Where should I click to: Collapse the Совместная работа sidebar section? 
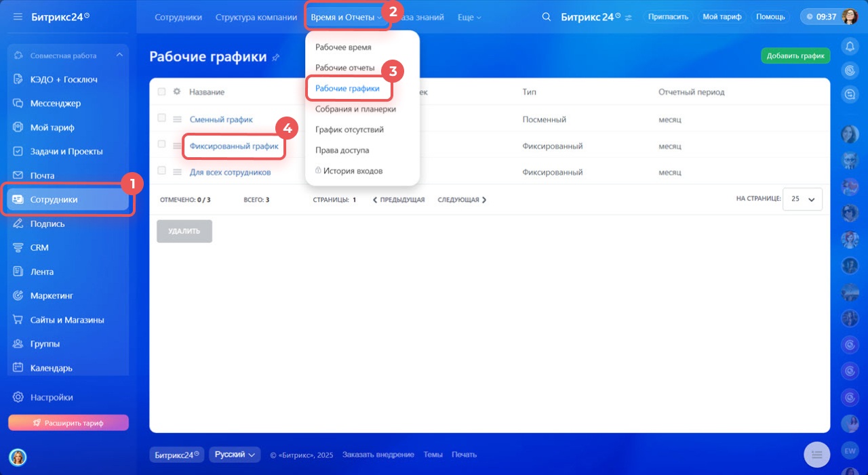119,56
